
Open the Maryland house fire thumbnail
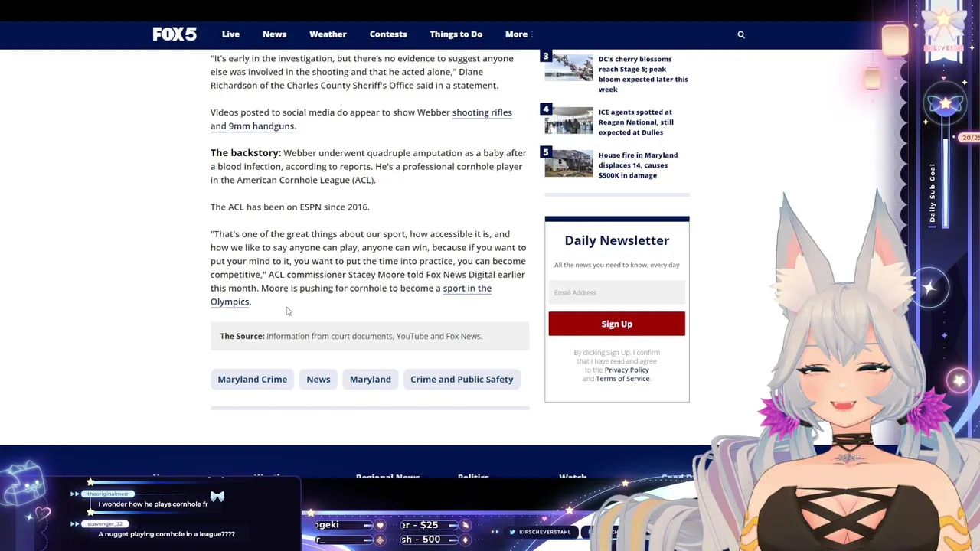(x=569, y=163)
